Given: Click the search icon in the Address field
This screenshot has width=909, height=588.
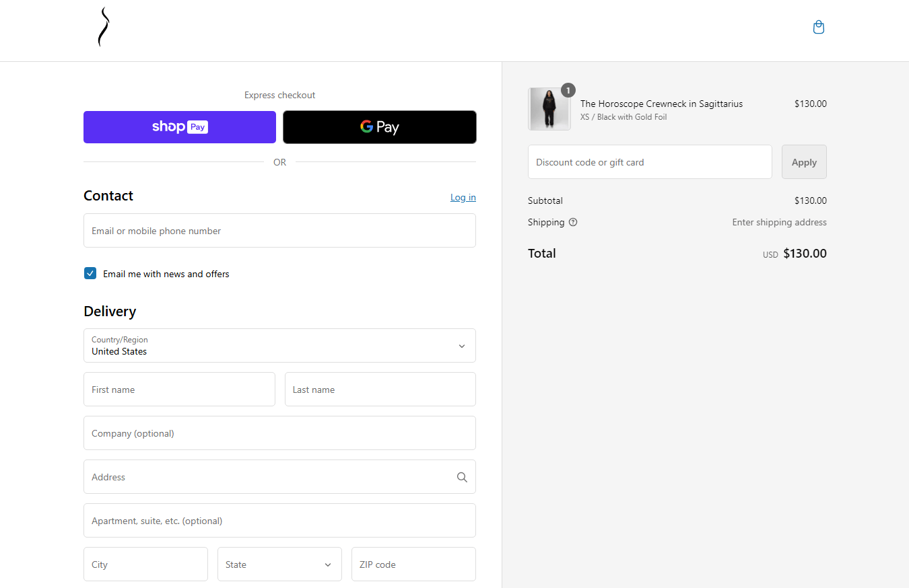Looking at the screenshot, I should tap(462, 476).
